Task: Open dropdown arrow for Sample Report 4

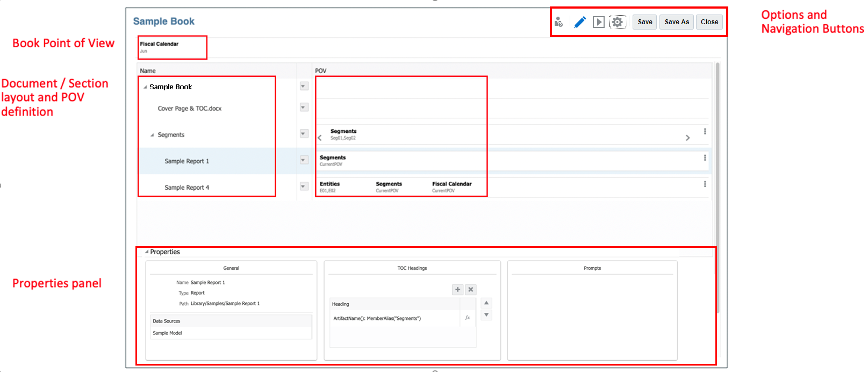Action: point(304,186)
